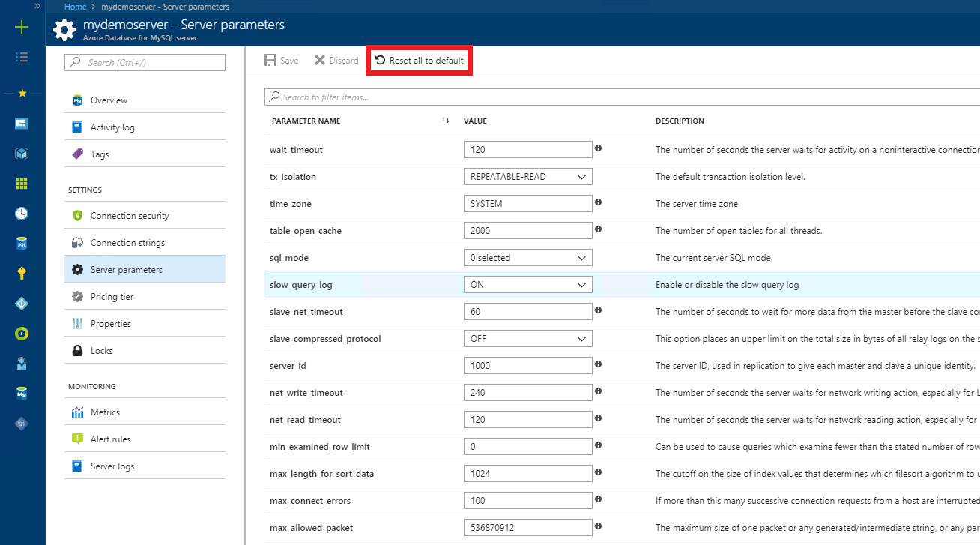Click the net_read_timeout value field

click(528, 420)
